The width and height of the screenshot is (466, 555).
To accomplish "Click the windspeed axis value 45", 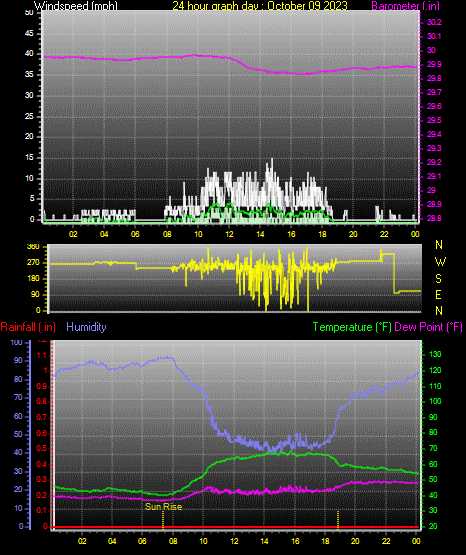I will (29, 33).
